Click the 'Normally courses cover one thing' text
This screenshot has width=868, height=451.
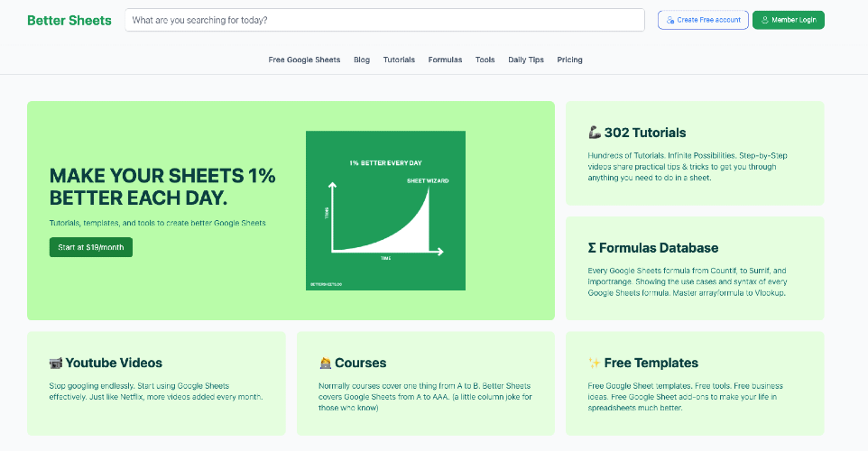coord(425,397)
